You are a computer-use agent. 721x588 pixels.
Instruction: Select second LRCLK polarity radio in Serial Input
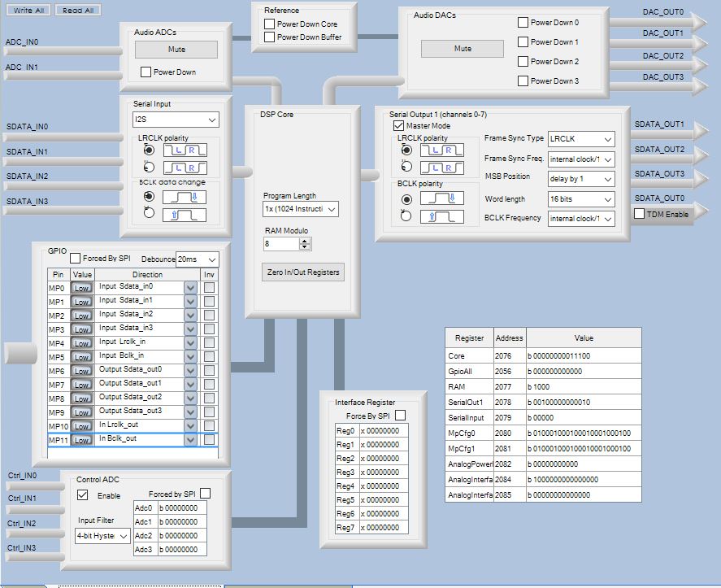pyautogui.click(x=149, y=168)
